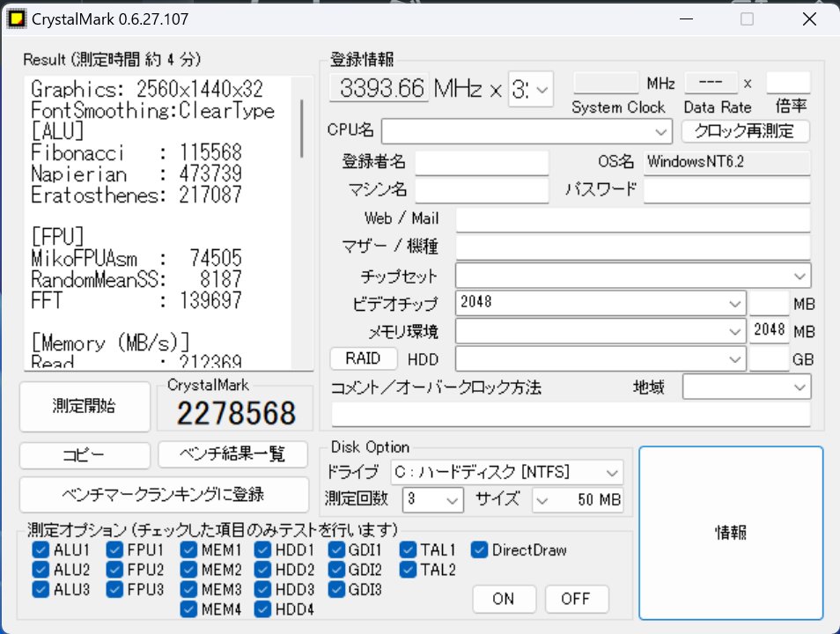The height and width of the screenshot is (634, 840).
Task: Disable the MEM2 test
Action: click(188, 569)
